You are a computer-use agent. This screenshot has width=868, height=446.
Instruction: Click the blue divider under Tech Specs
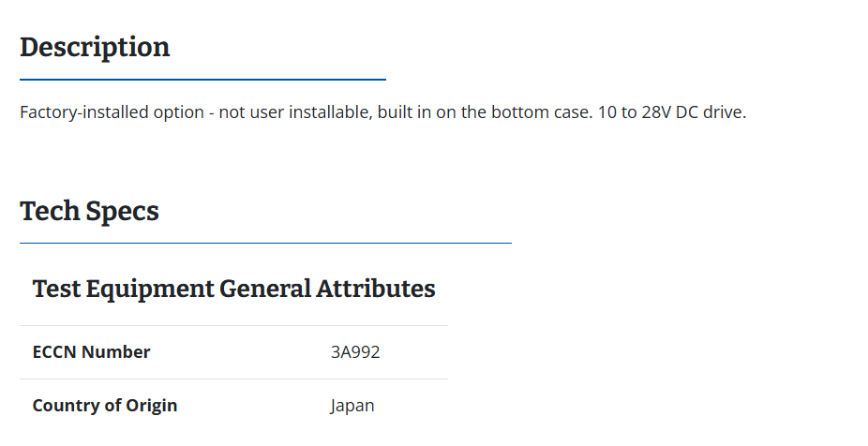pos(265,243)
